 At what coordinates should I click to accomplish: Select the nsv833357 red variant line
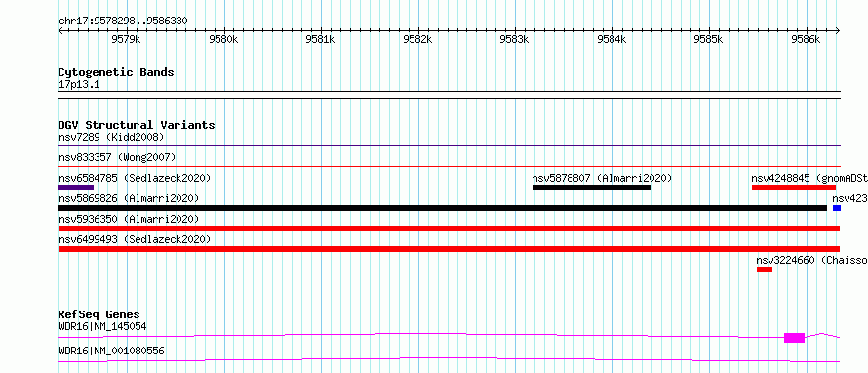449,166
